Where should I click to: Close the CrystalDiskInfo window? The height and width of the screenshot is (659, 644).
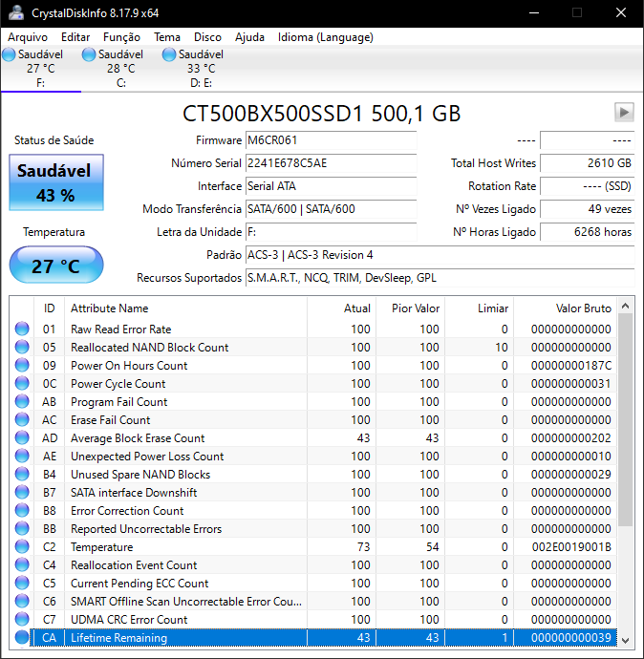click(x=621, y=12)
